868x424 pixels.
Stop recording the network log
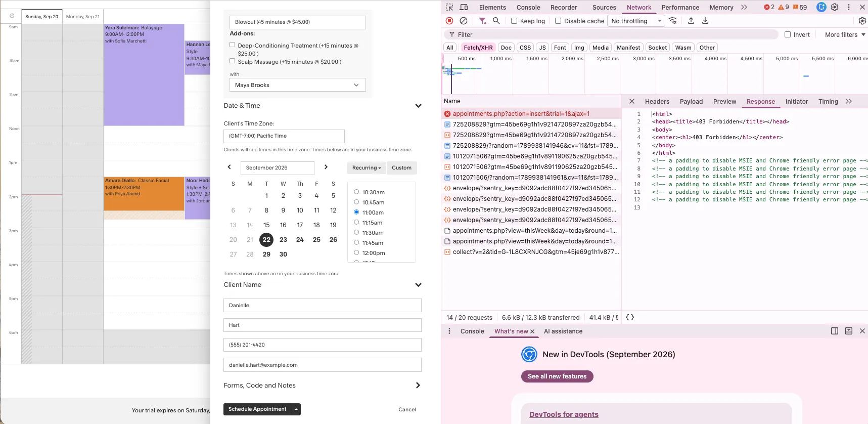449,21
